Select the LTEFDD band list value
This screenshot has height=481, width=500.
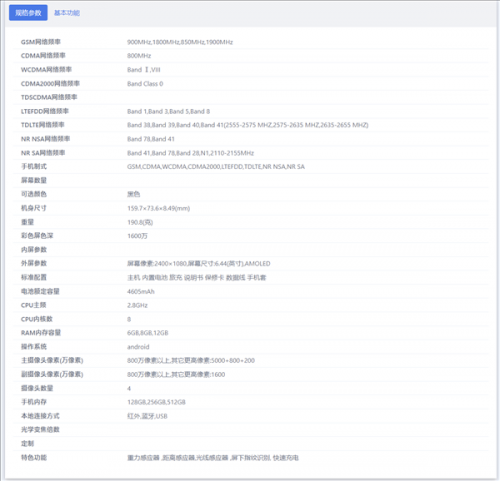pos(168,111)
